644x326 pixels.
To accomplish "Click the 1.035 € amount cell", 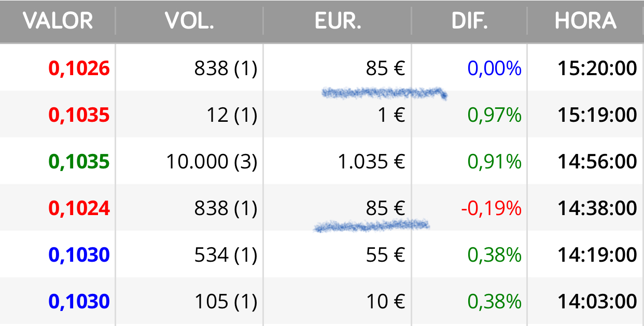I will point(372,162).
